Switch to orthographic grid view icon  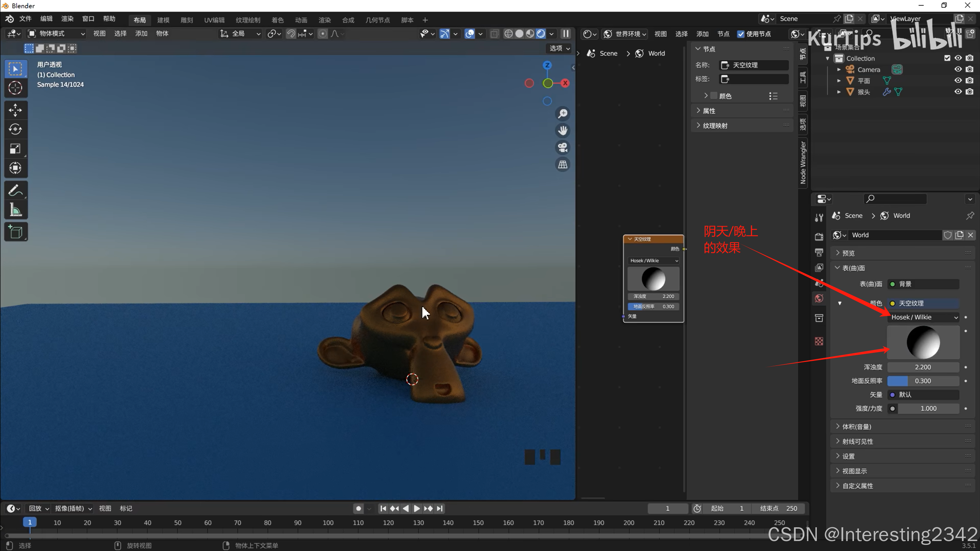click(x=563, y=165)
